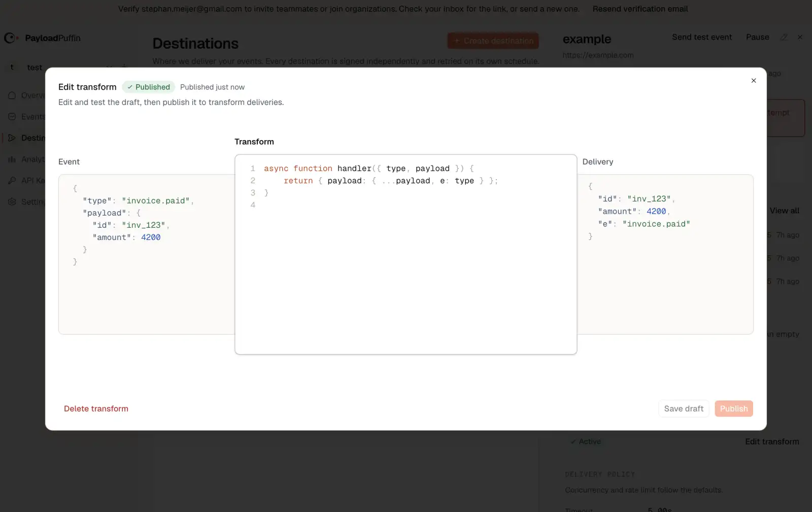
Task: Select the Destinations sidebar icon
Action: click(x=12, y=138)
